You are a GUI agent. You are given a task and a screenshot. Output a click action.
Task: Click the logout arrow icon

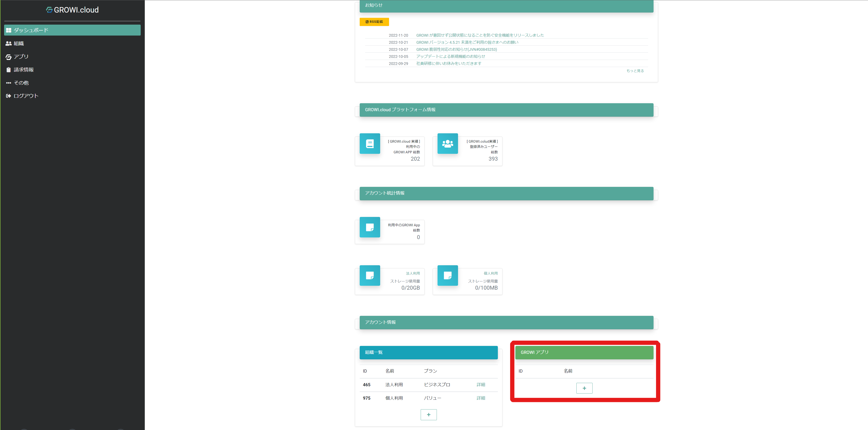click(8, 96)
